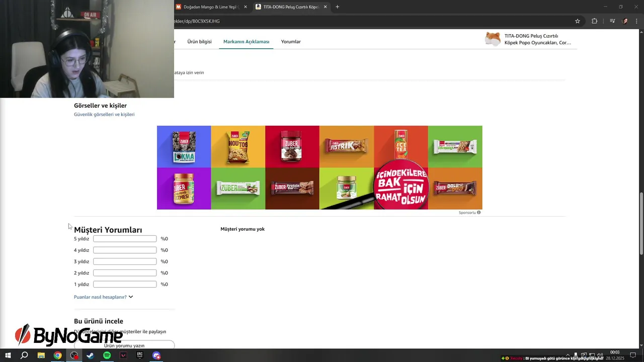Viewport: 644px width, 362px height.
Task: Click the 3 yıldız rating bar
Action: pyautogui.click(x=125, y=261)
